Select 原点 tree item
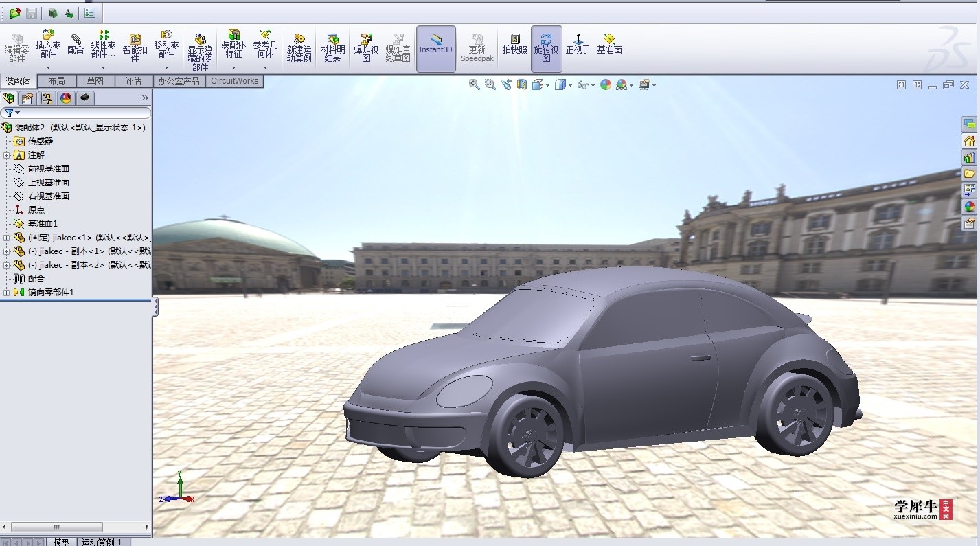 (x=30, y=210)
